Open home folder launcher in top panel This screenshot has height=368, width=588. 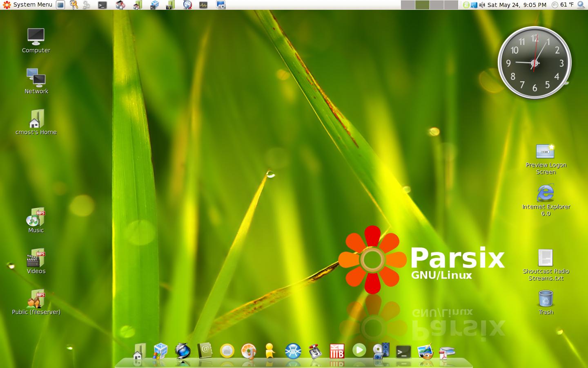138,5
